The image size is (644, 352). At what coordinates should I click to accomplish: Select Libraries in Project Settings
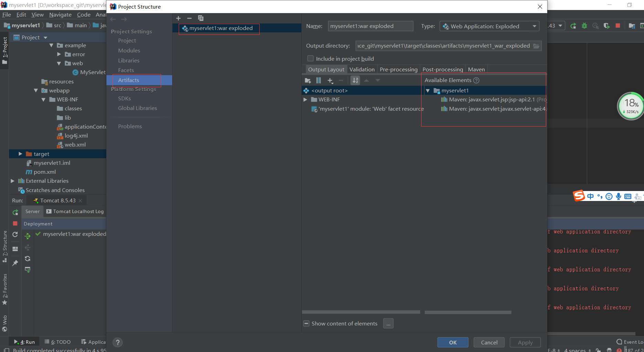point(129,60)
